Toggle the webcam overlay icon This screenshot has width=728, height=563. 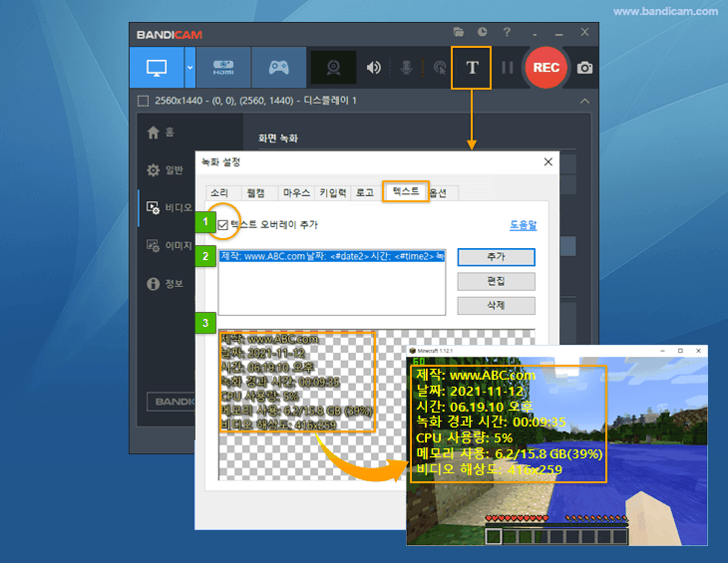pos(333,68)
